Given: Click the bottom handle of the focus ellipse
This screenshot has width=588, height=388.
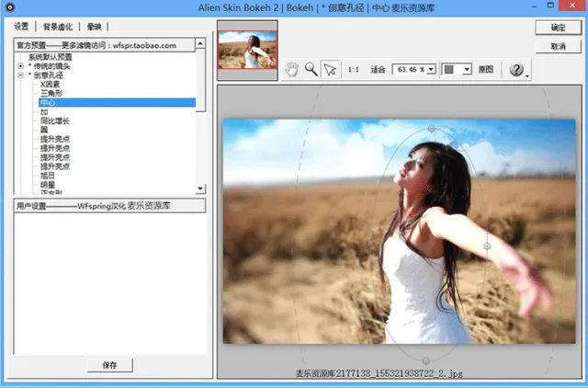Looking at the screenshot, I should [x=425, y=361].
